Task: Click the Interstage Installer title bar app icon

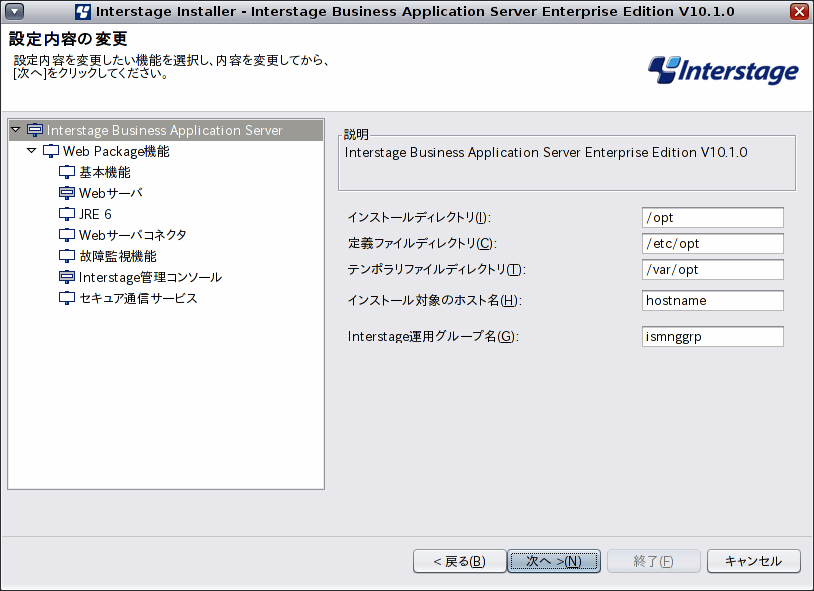Action: [x=83, y=11]
